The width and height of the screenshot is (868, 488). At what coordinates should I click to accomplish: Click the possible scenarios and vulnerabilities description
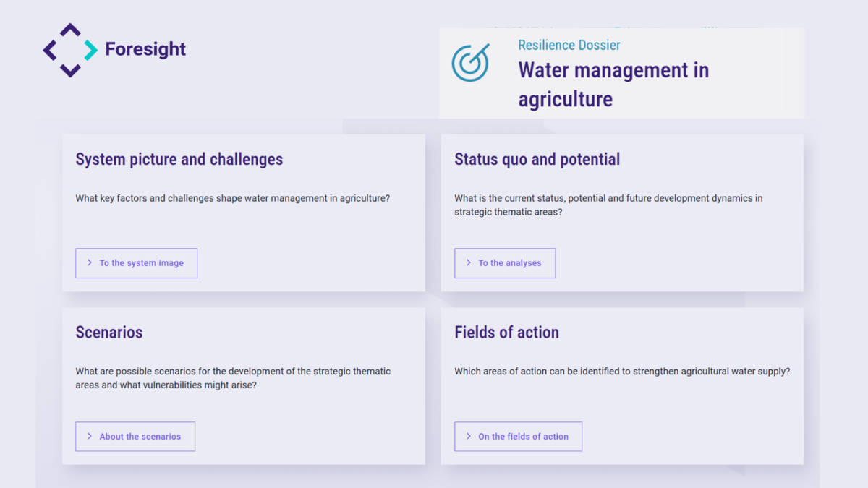[x=233, y=378]
